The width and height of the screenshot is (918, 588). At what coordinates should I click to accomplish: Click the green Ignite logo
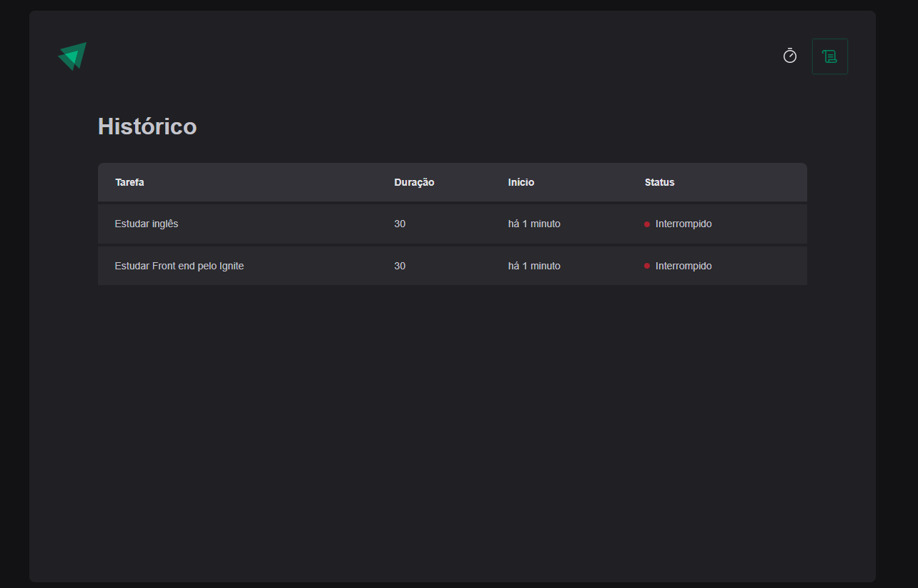point(72,56)
